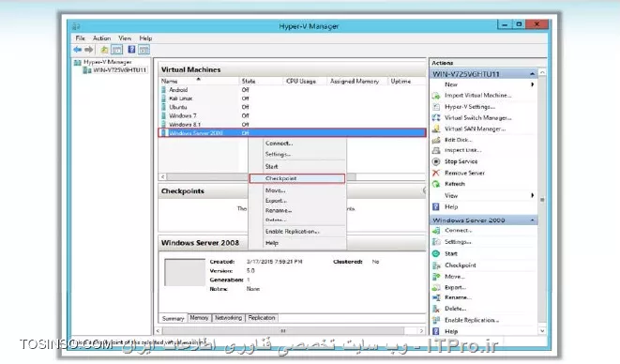
Task: Select the Windows 7 virtual machine row
Action: 293,116
